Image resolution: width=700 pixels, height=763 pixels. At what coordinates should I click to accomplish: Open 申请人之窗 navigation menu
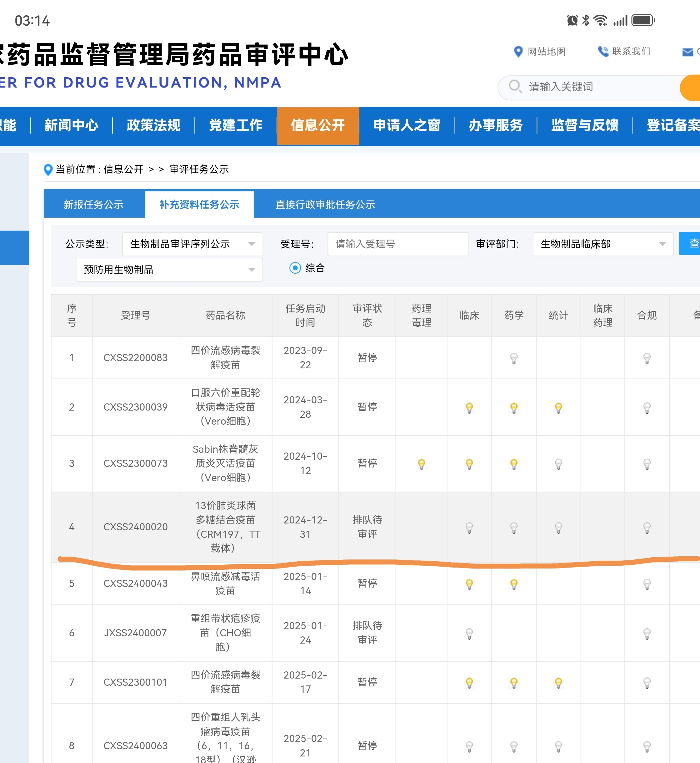[407, 125]
